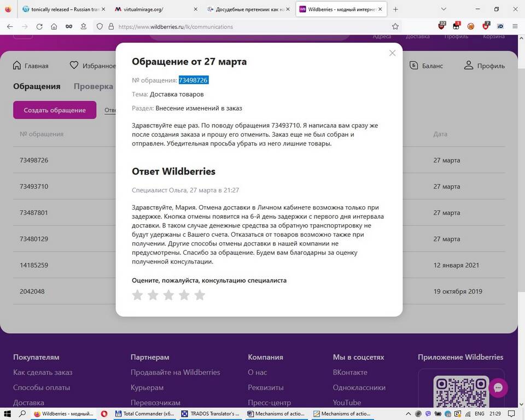Reload the page with the refresh icon
Viewport: 525px width, 420px height.
pos(39,26)
